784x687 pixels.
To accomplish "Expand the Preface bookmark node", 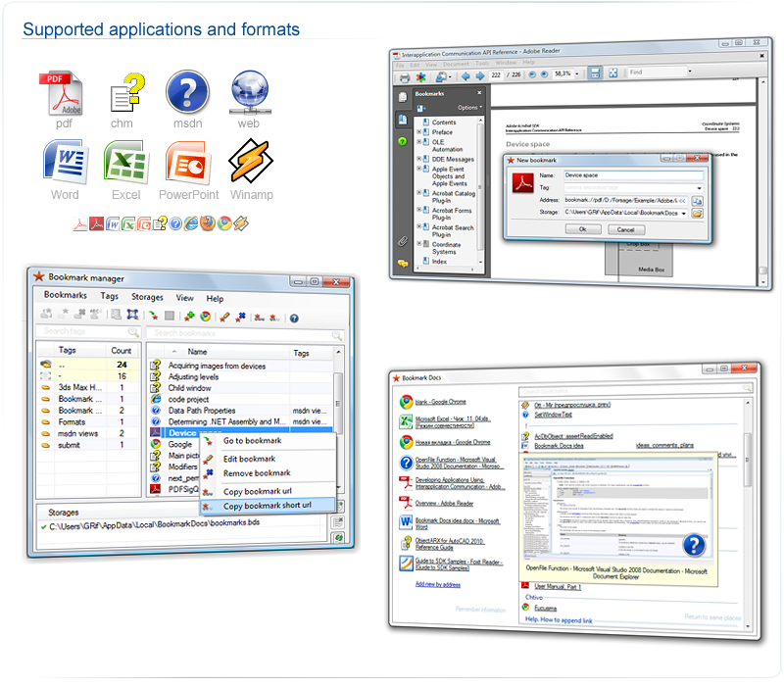I will 419,132.
